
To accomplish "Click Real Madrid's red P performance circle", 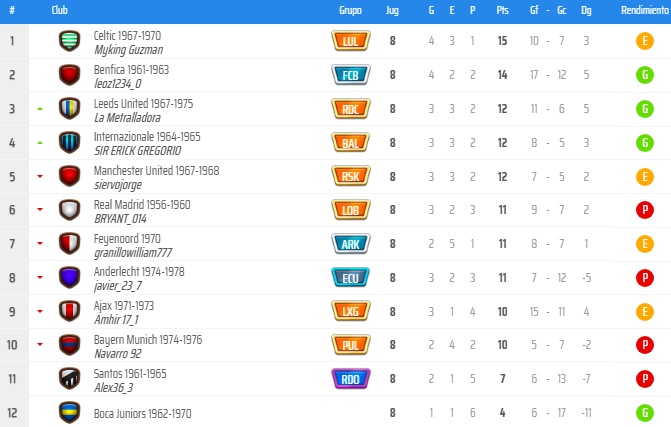I will tap(644, 210).
